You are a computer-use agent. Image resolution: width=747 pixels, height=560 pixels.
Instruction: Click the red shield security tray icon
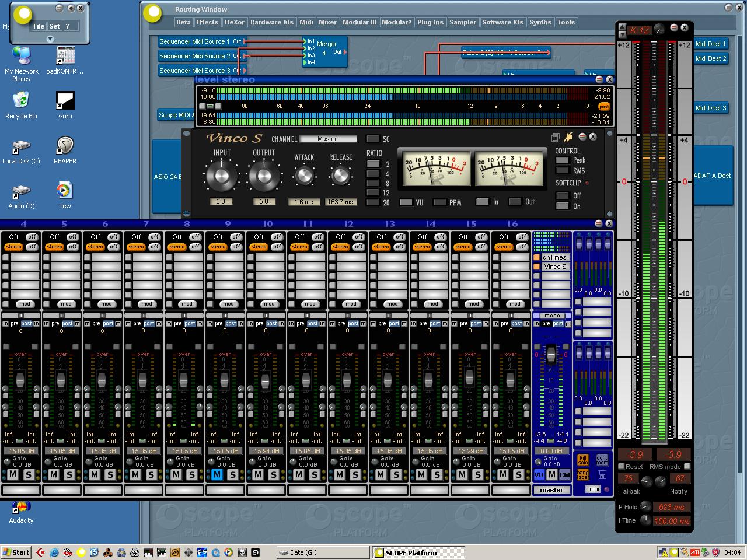715,552
